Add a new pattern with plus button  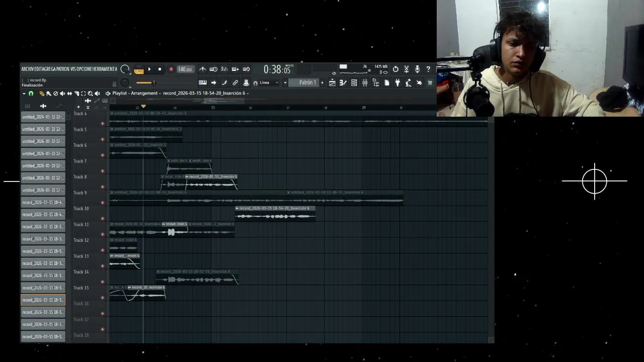click(x=322, y=82)
